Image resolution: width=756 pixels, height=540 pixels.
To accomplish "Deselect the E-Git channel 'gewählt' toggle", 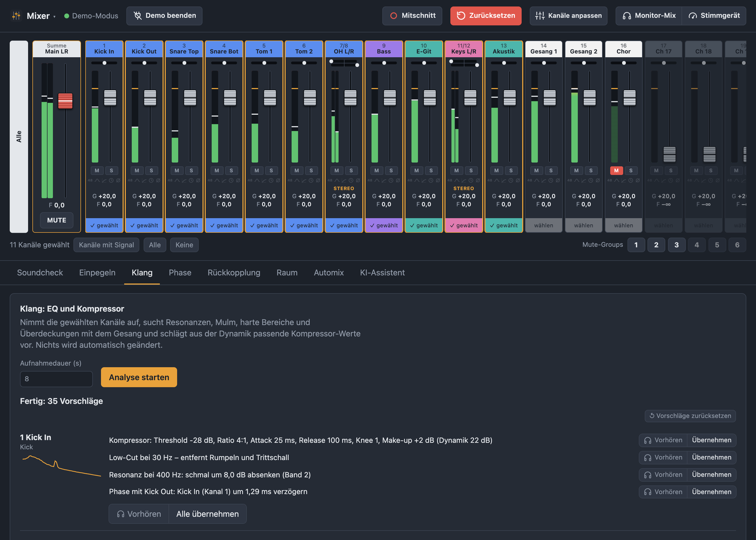I will tap(424, 225).
